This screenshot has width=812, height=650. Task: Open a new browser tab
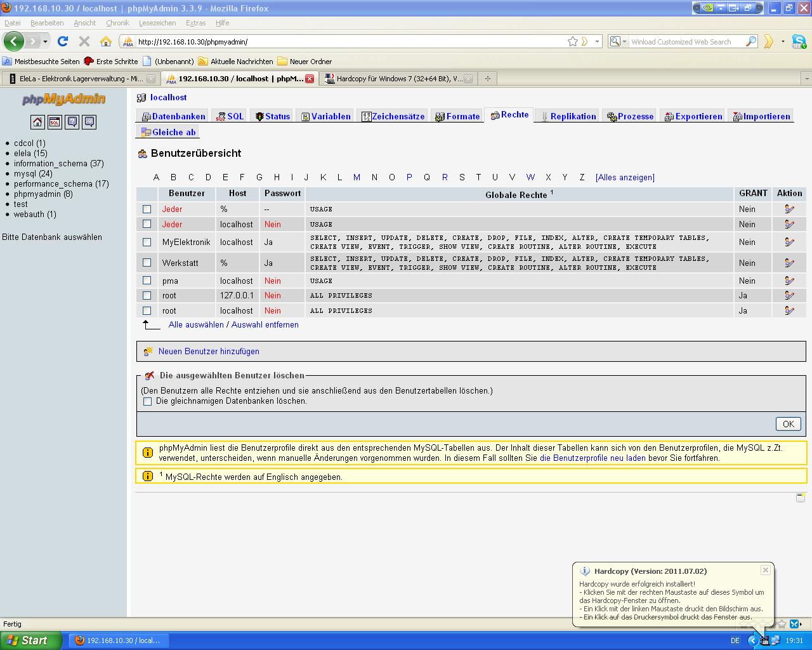click(487, 79)
